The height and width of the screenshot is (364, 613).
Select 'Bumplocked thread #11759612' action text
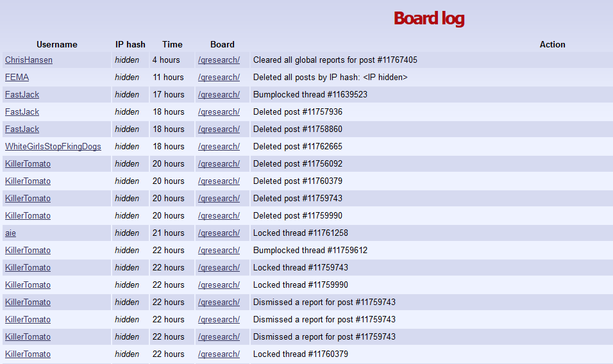tap(310, 251)
